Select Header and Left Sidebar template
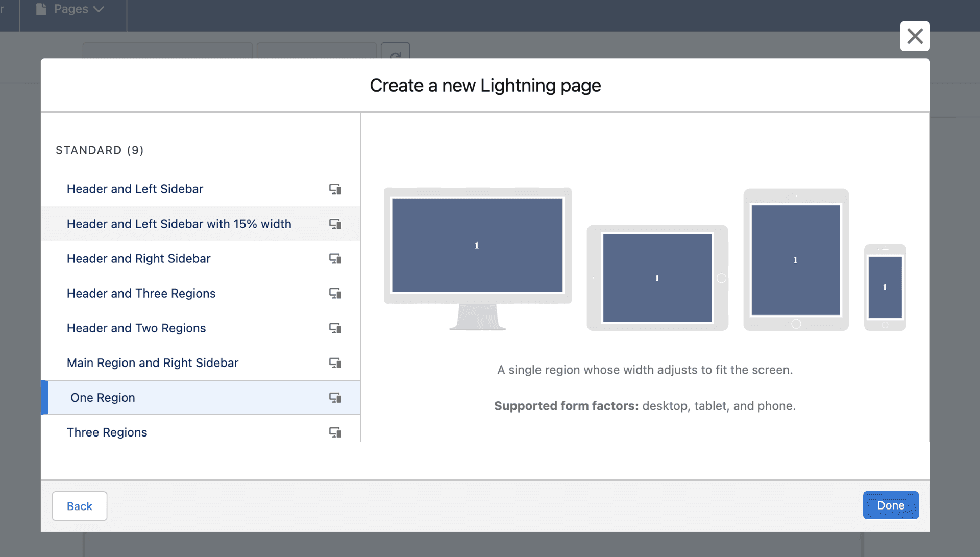Viewport: 980px width, 557px height. (x=135, y=189)
